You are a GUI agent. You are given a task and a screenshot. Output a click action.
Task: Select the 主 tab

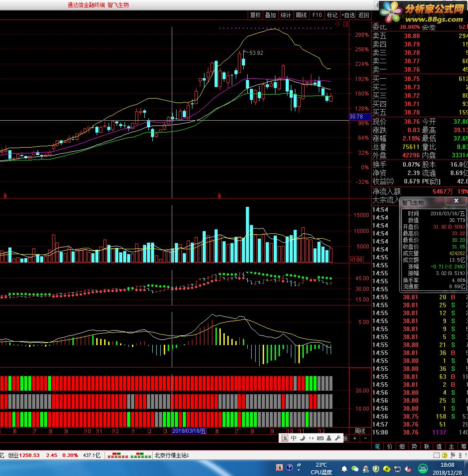click(x=451, y=446)
